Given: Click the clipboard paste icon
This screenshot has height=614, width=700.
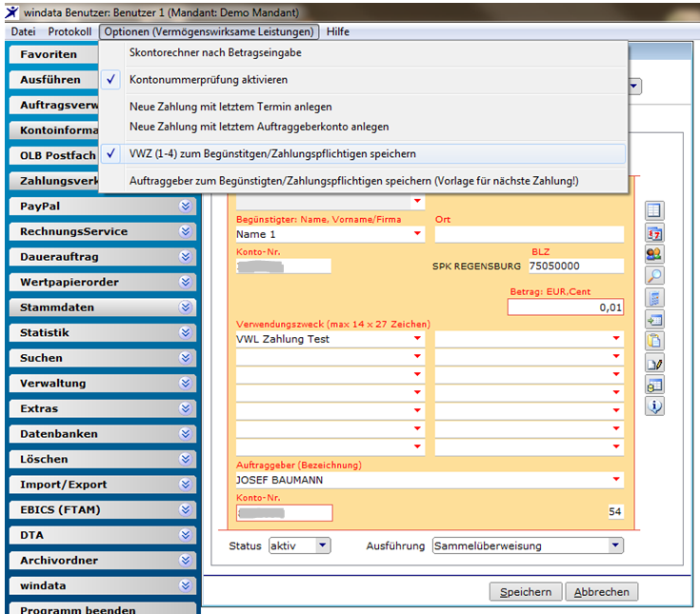Looking at the screenshot, I should click(x=654, y=341).
